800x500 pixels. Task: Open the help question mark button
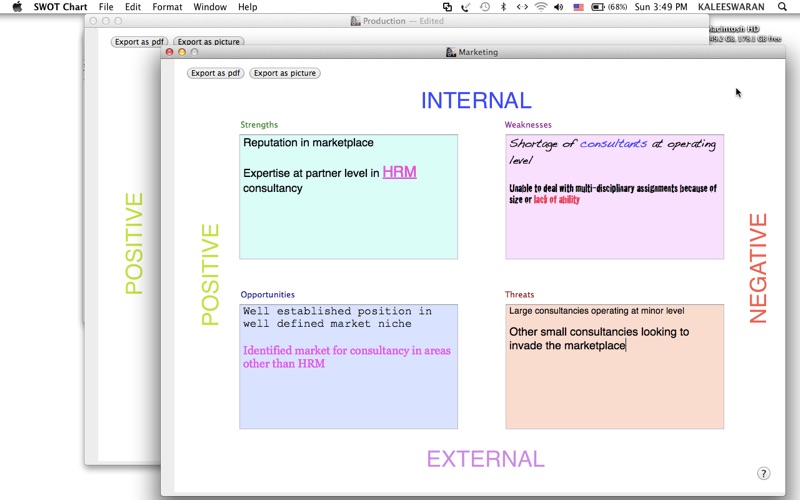click(763, 473)
